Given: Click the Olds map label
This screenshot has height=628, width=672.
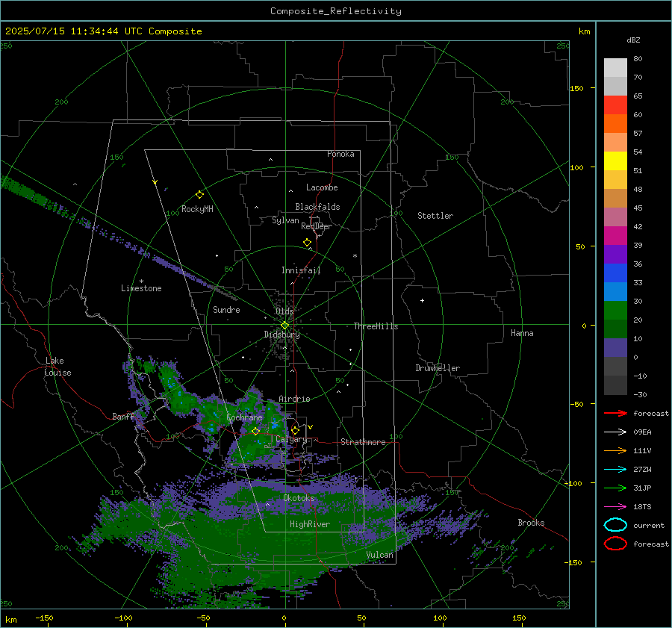Looking at the screenshot, I should 284,311.
